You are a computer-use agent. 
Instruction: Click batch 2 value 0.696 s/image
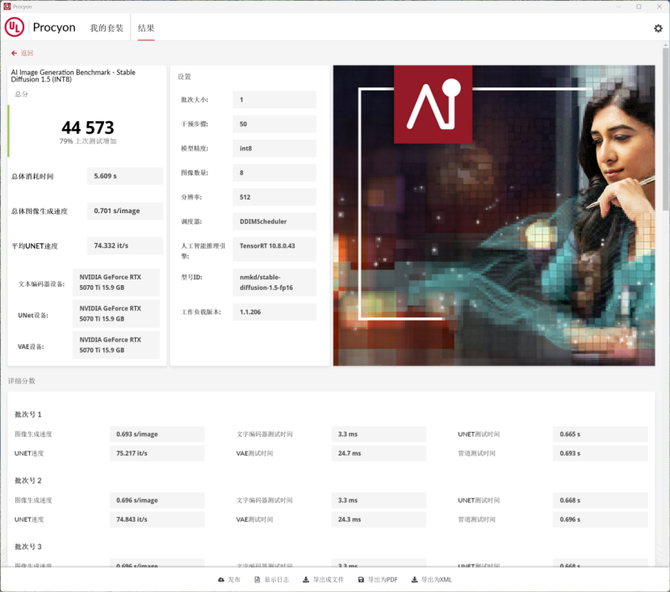click(157, 500)
